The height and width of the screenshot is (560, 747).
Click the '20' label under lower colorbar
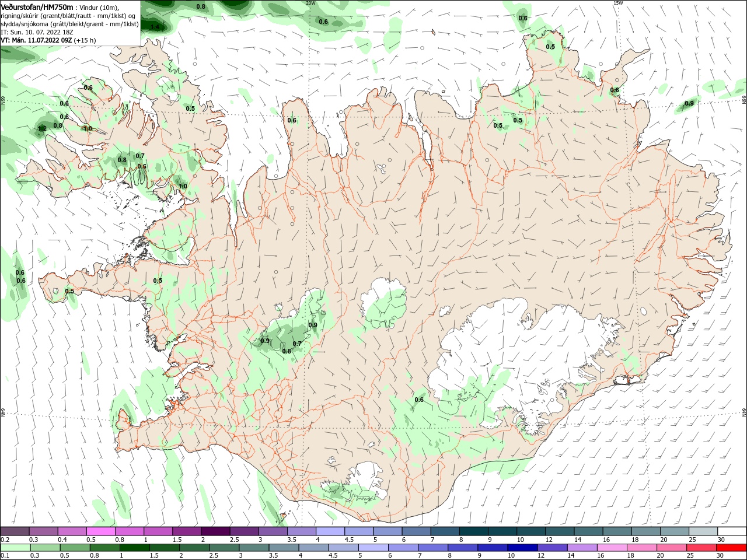click(661, 556)
